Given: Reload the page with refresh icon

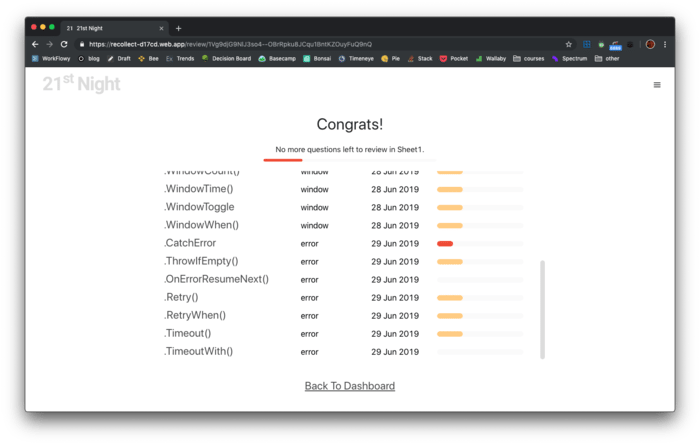Looking at the screenshot, I should pos(66,44).
